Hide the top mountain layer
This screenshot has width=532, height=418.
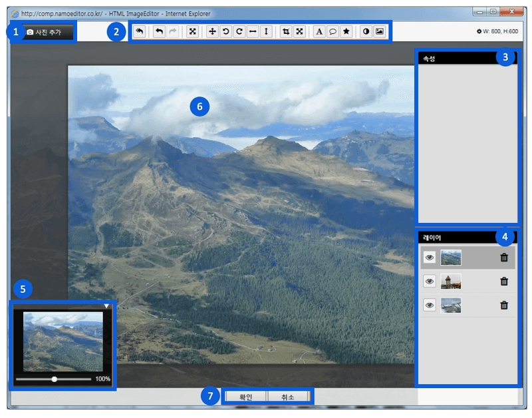[430, 258]
